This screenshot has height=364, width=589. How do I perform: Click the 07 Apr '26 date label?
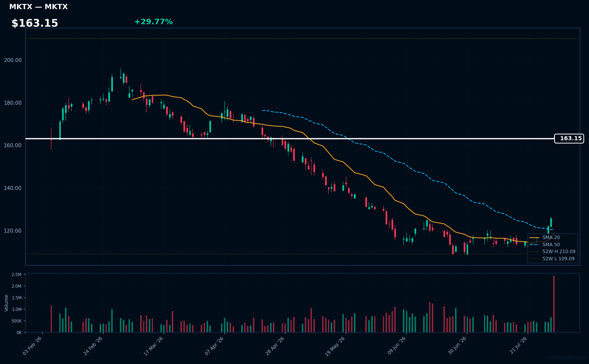click(214, 346)
